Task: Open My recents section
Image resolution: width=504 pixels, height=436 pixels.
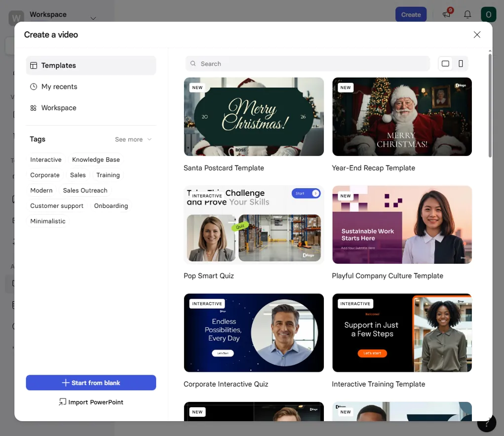Action: (x=91, y=87)
